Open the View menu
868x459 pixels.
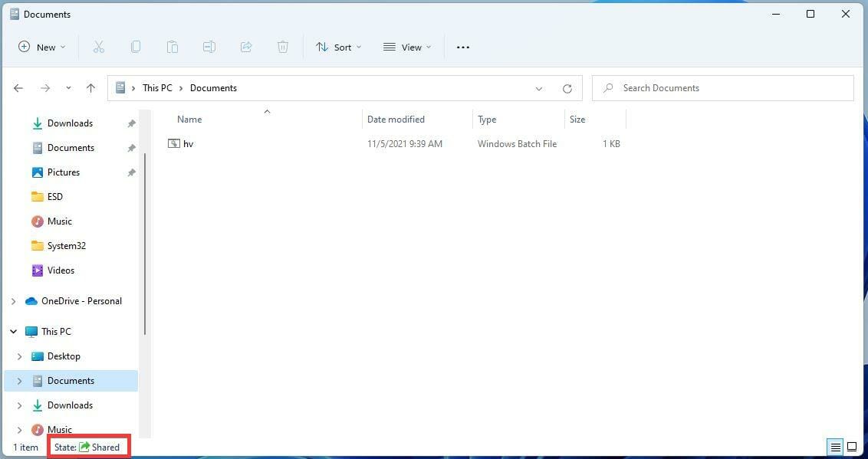click(x=407, y=47)
